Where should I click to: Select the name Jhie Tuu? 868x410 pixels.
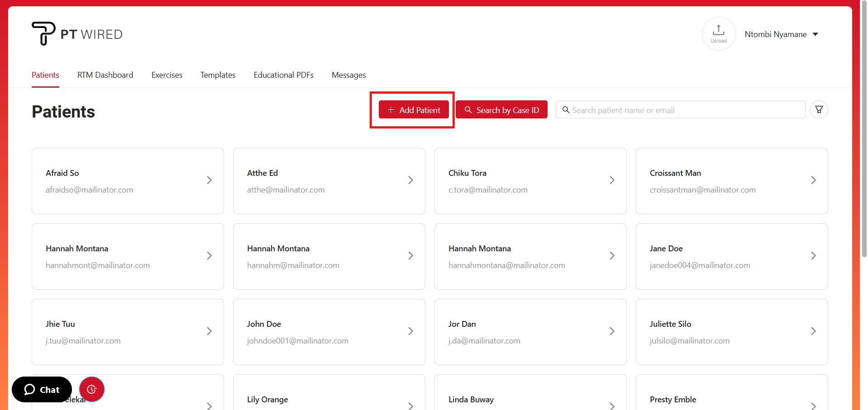tap(60, 324)
